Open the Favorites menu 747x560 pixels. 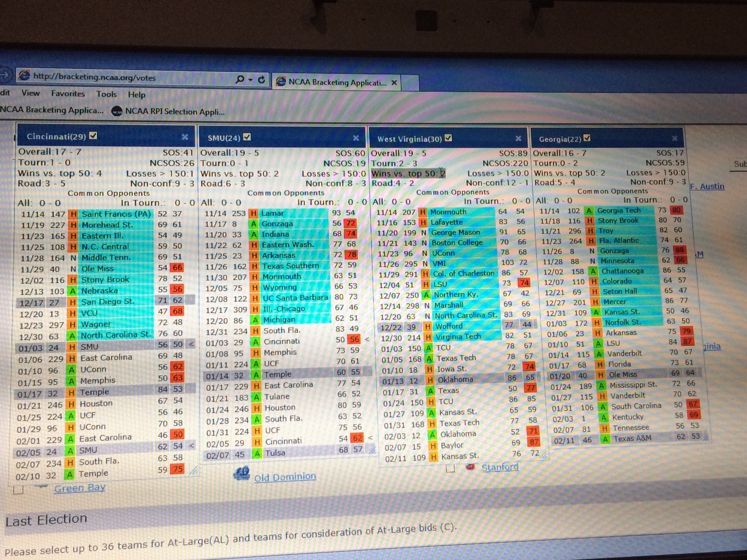click(x=68, y=93)
